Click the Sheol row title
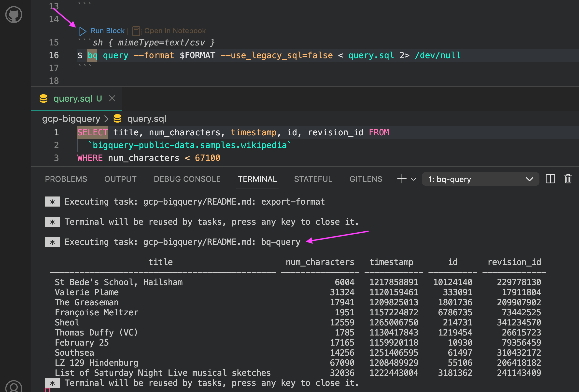579x392 pixels. [x=67, y=322]
